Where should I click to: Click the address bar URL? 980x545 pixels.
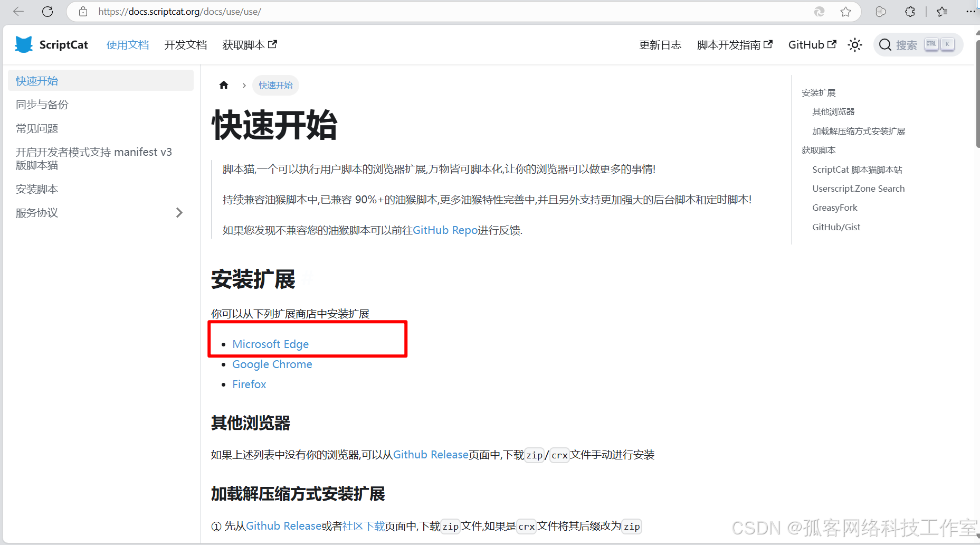click(x=179, y=12)
